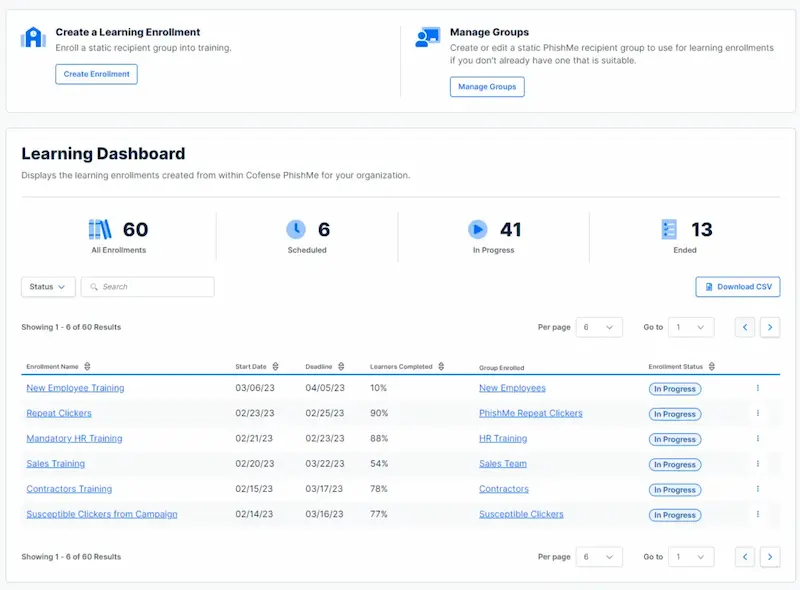Click the Manage Groups people icon
This screenshot has width=800, height=590.
click(428, 37)
